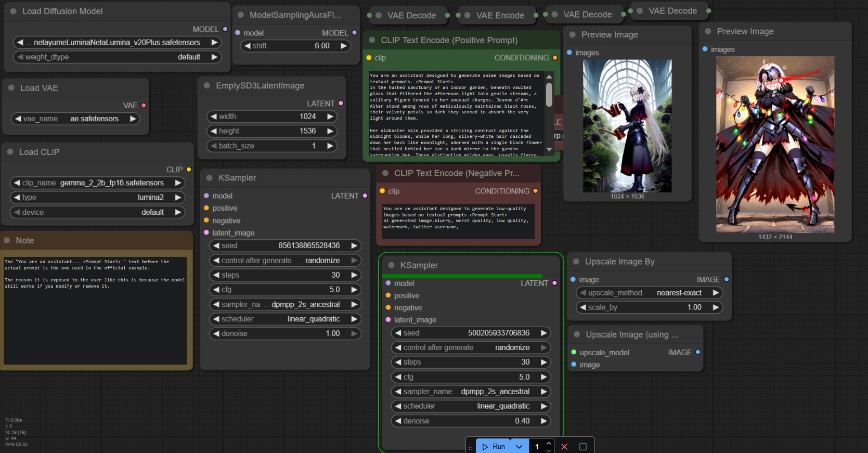This screenshot has width=868, height=453.
Task: Click the CONDITIONING output port of the Positive Prompt node
Action: (x=555, y=58)
